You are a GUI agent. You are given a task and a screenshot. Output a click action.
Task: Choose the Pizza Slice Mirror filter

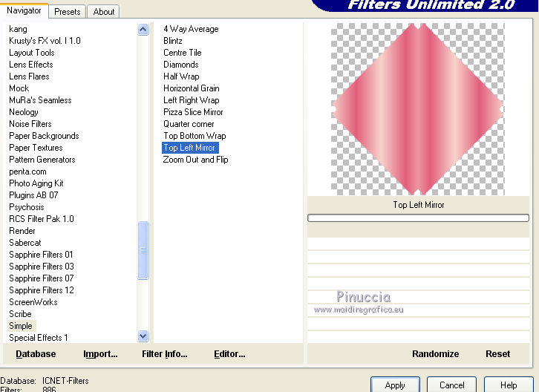pyautogui.click(x=193, y=112)
